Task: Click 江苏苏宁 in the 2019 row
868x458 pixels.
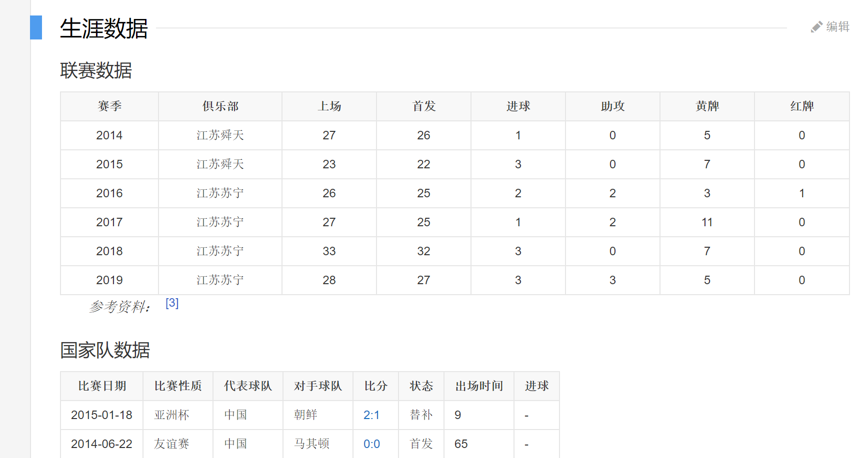Action: (220, 280)
